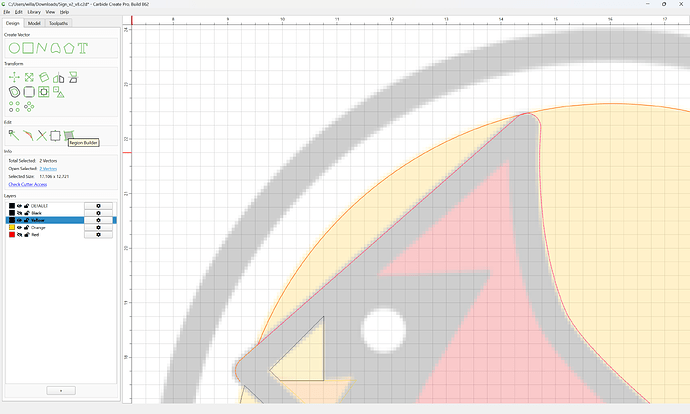Toggle the lock on the Orange layer
690x414 pixels.
point(26,227)
